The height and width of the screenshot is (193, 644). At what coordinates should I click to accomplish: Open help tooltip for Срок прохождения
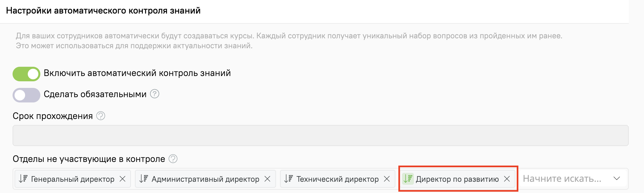coord(100,116)
